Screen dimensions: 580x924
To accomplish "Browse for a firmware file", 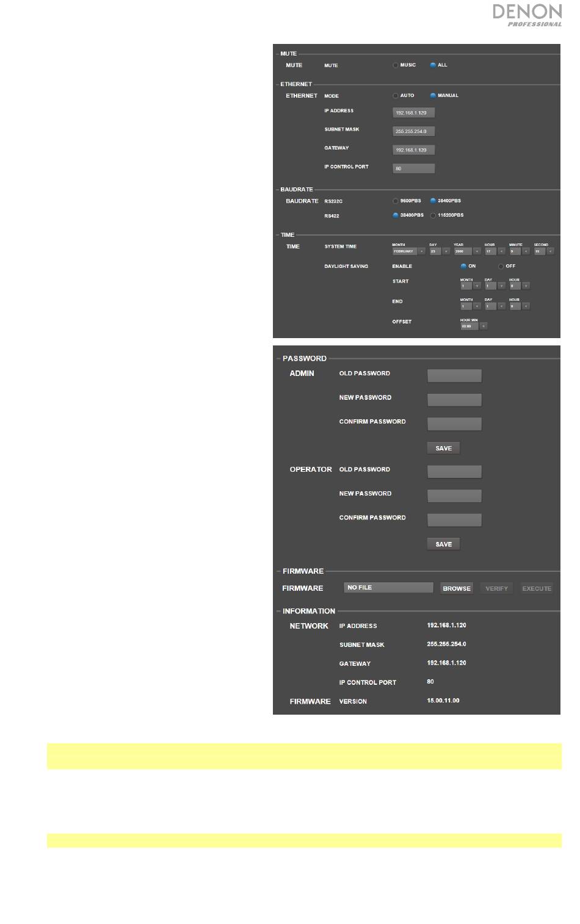I will click(457, 588).
